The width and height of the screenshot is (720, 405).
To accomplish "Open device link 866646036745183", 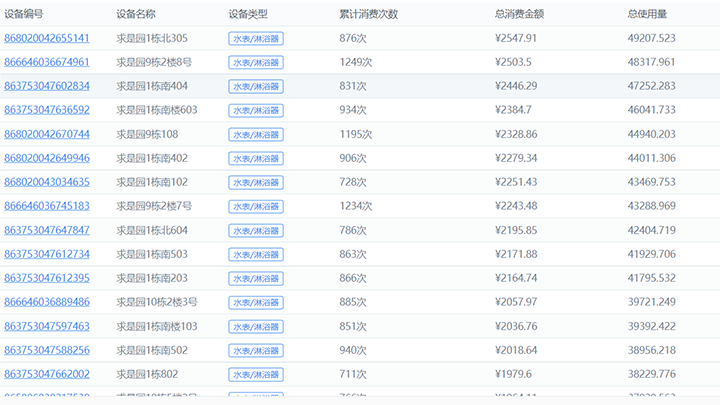I will point(47,206).
